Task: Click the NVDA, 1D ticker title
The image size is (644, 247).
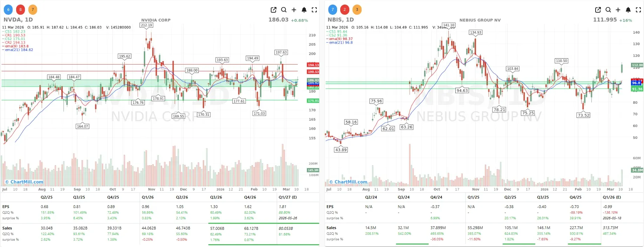Action: coord(18,20)
